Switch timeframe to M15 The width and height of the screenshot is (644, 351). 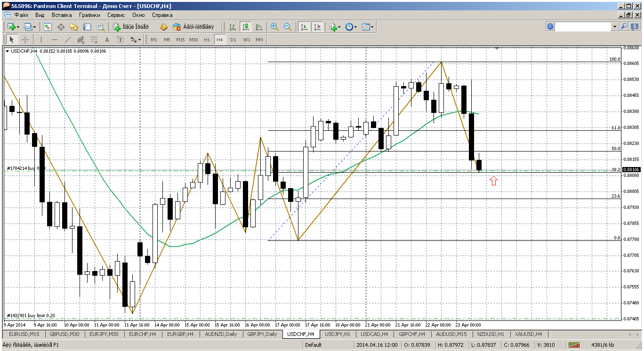coord(180,40)
